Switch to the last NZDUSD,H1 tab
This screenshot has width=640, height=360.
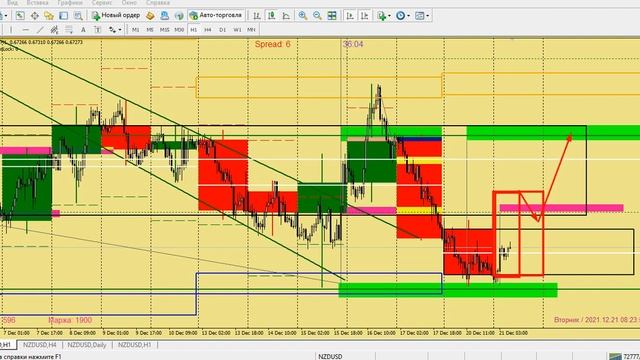(x=134, y=345)
